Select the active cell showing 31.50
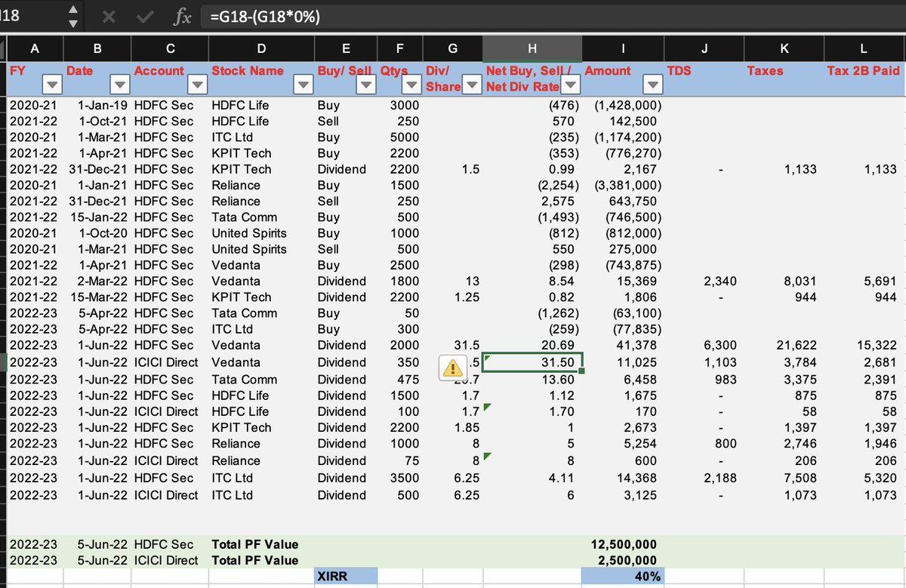Image resolution: width=906 pixels, height=588 pixels. [532, 363]
